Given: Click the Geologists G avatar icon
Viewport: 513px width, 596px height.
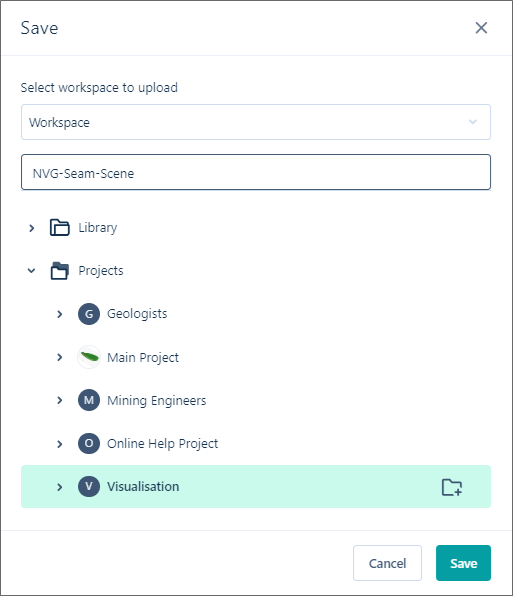Looking at the screenshot, I should (x=89, y=314).
